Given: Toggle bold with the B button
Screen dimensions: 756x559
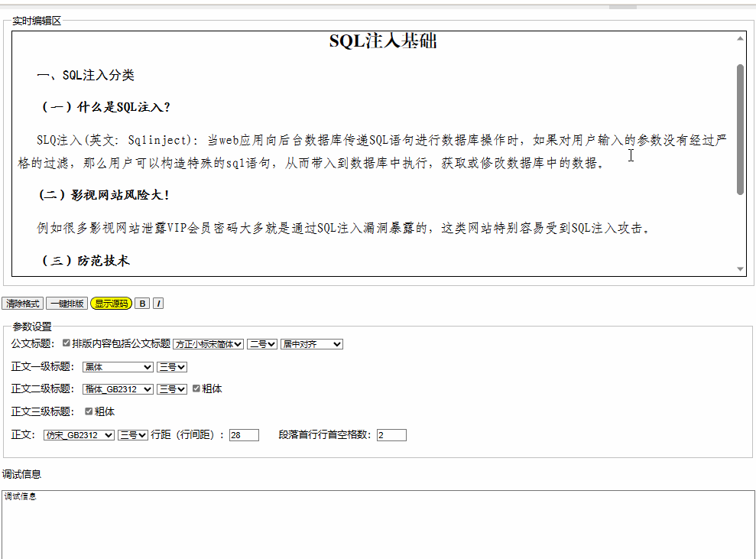Looking at the screenshot, I should click(141, 304).
